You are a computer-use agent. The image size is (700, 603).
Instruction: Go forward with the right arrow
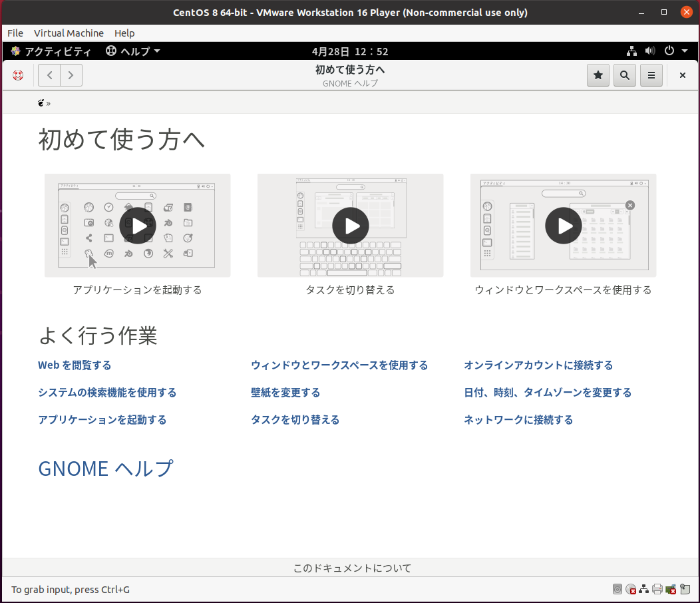pyautogui.click(x=71, y=75)
